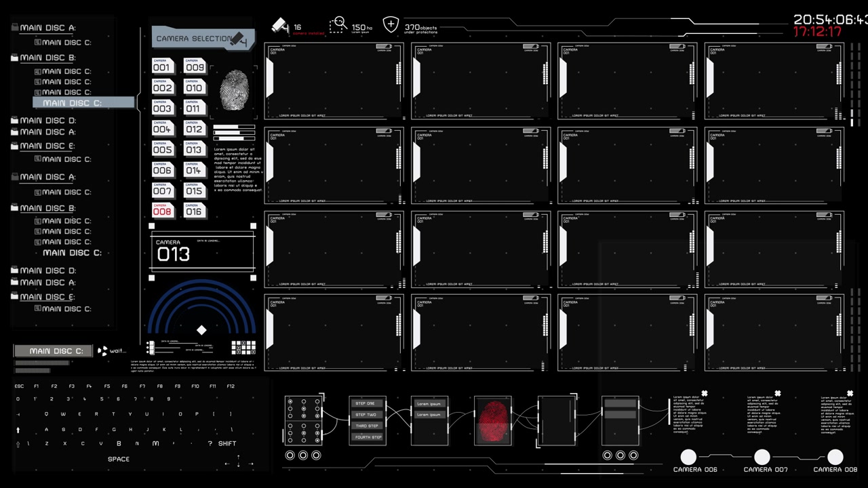The height and width of the screenshot is (488, 868).
Task: Close the text note above Camera 008
Action: 850,393
